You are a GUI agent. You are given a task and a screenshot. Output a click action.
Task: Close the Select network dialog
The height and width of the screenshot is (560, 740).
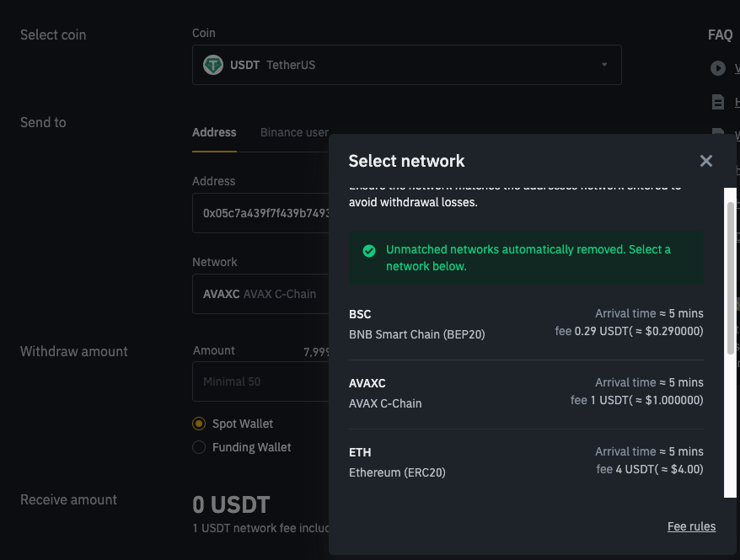click(706, 161)
